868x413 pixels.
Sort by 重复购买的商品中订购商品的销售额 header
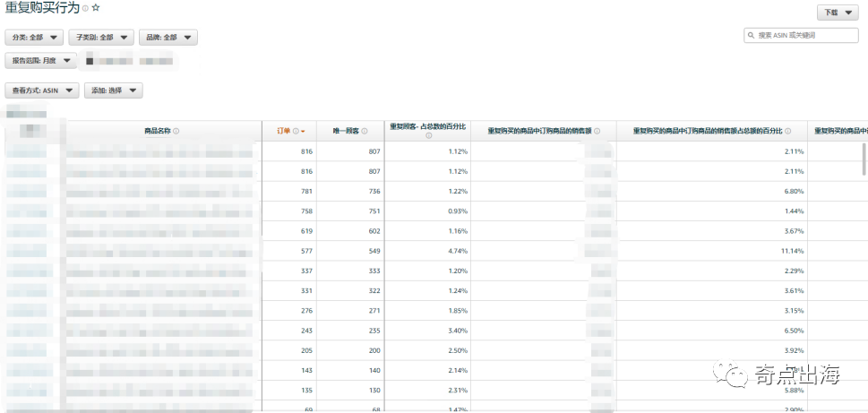coord(539,131)
